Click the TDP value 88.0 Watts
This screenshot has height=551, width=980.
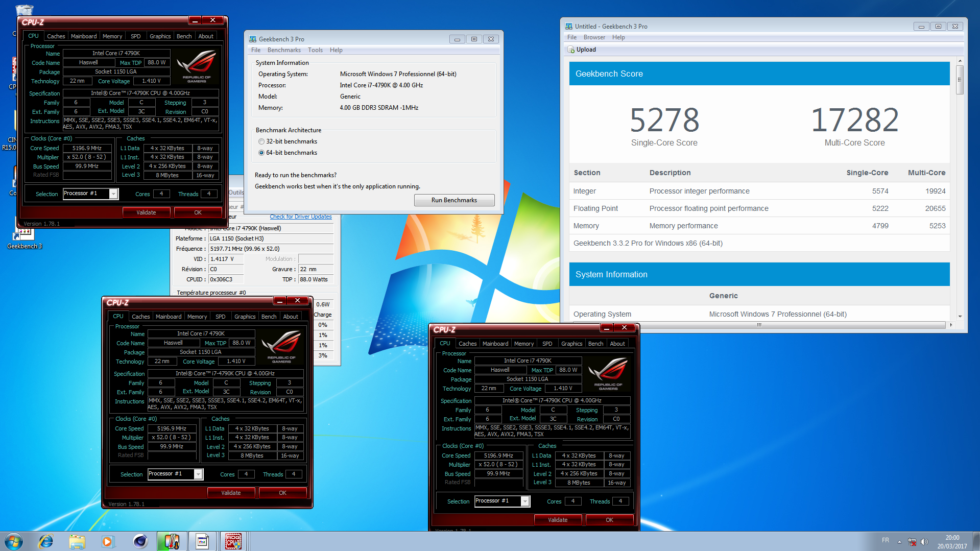316,279
